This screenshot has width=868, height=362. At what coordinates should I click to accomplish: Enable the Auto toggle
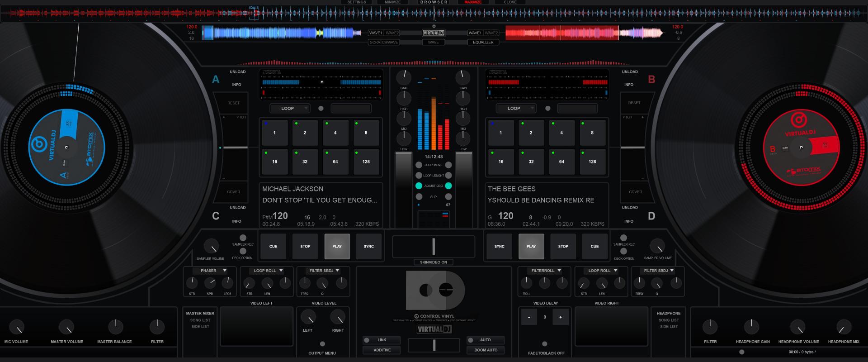click(486, 340)
